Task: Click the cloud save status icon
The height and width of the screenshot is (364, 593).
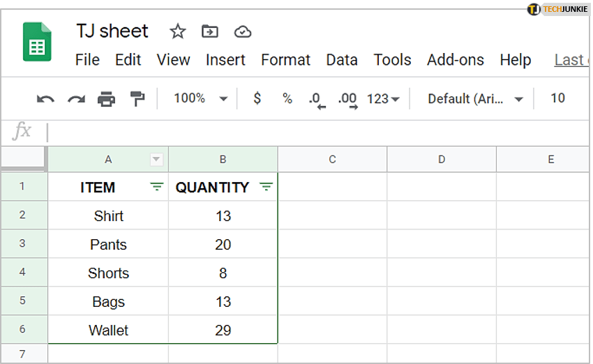Action: (242, 31)
